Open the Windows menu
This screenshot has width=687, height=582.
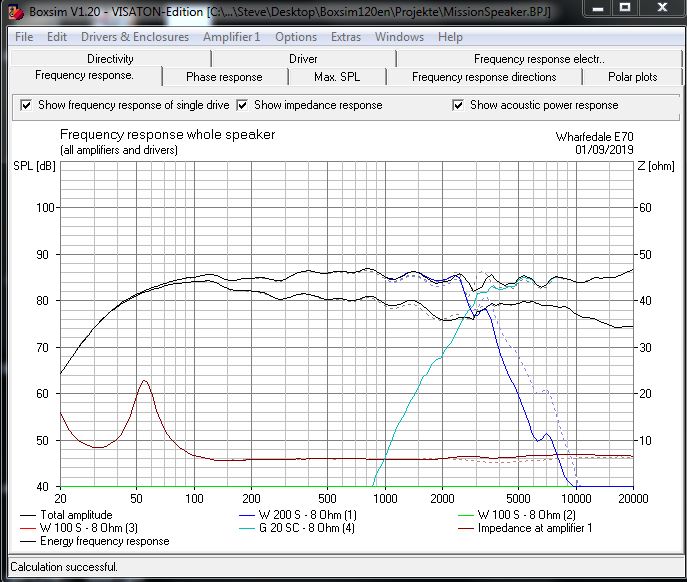click(399, 37)
